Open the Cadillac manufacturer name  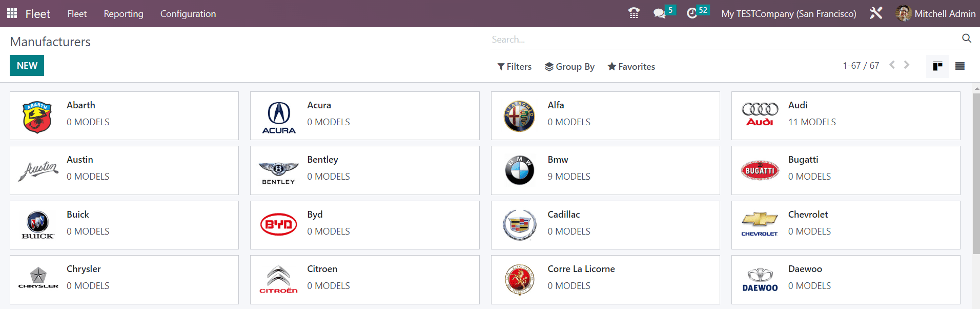pyautogui.click(x=564, y=215)
